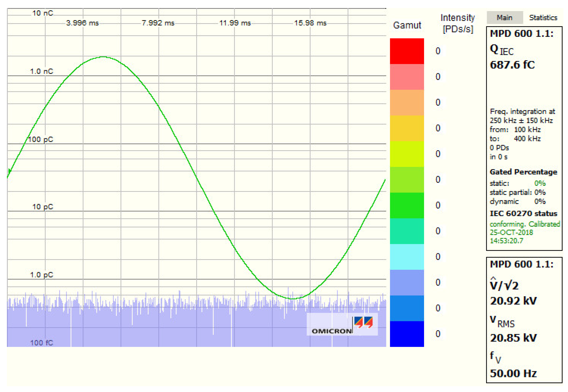
Task: Click the 3.996 ms time marker
Action: [82, 23]
